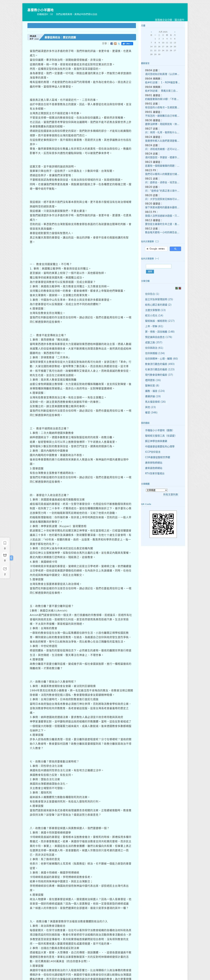Open category 上帝、耶穌 (61)
The width and height of the screenshot is (210, 980).
[154, 326]
